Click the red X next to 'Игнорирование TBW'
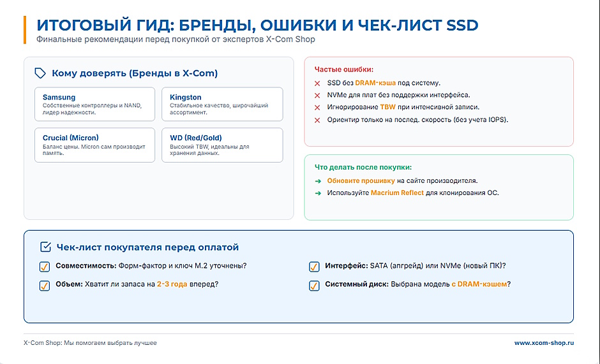 [x=317, y=108]
